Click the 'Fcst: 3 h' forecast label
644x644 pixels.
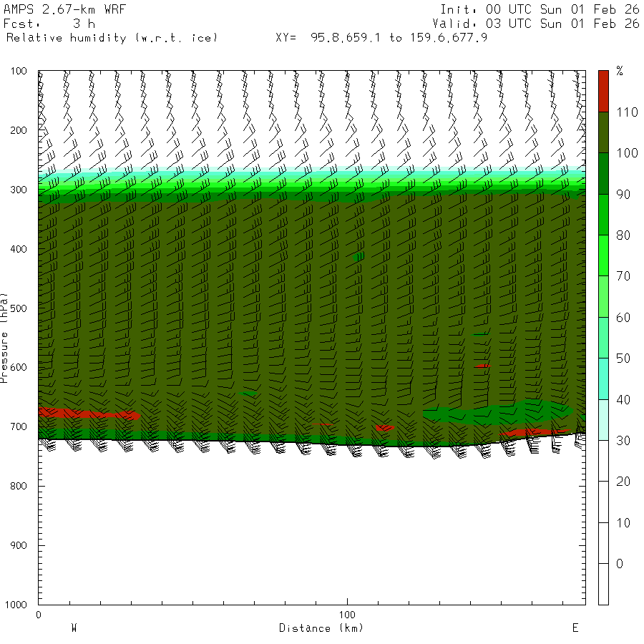pyautogui.click(x=49, y=24)
